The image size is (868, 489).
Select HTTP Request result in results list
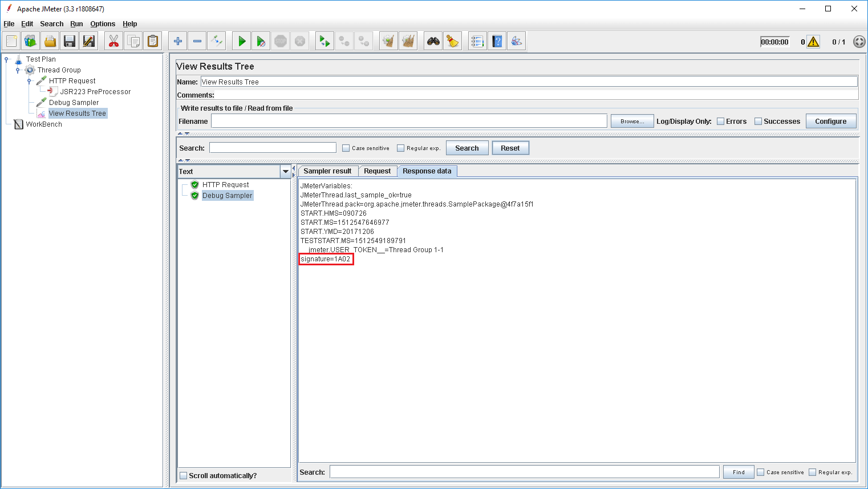pyautogui.click(x=225, y=185)
